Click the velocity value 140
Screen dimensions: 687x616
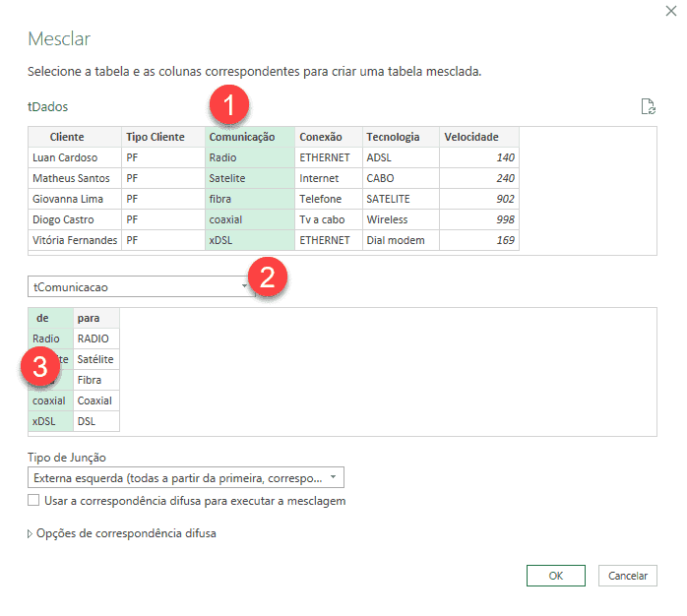point(479,157)
